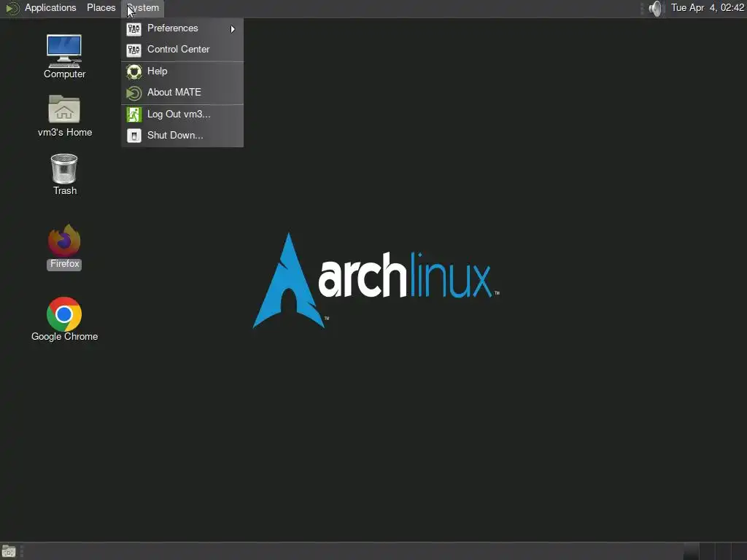Viewport: 747px width, 560px height.
Task: Choose the Help text in the System menu
Action: (x=158, y=71)
